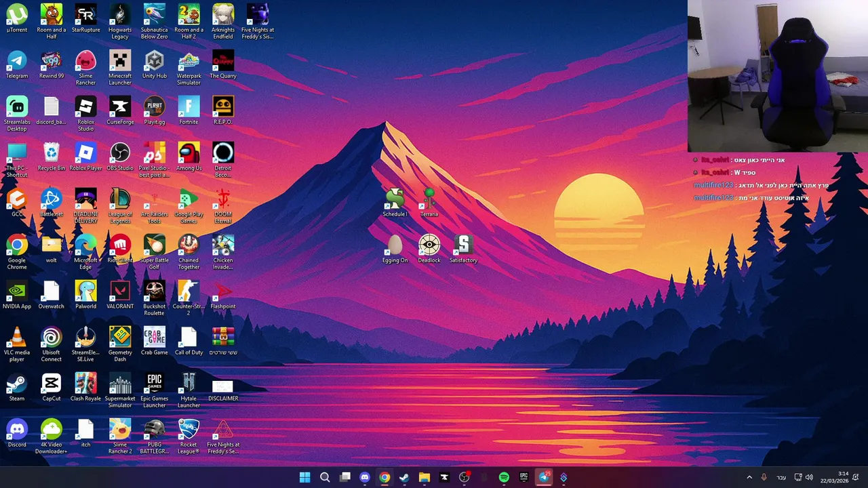Select the Chained Together icon
This screenshot has width=868, height=488.
point(189,252)
